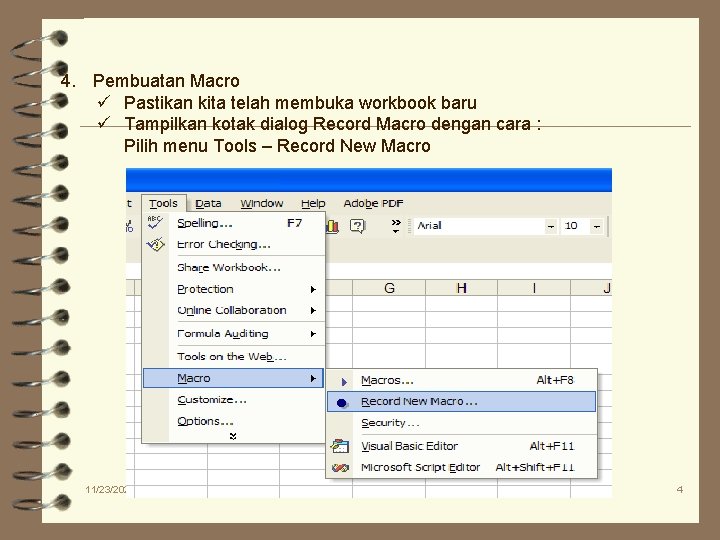Open Microsoft Script Editor entry
This screenshot has height=540, width=720.
click(x=461, y=467)
